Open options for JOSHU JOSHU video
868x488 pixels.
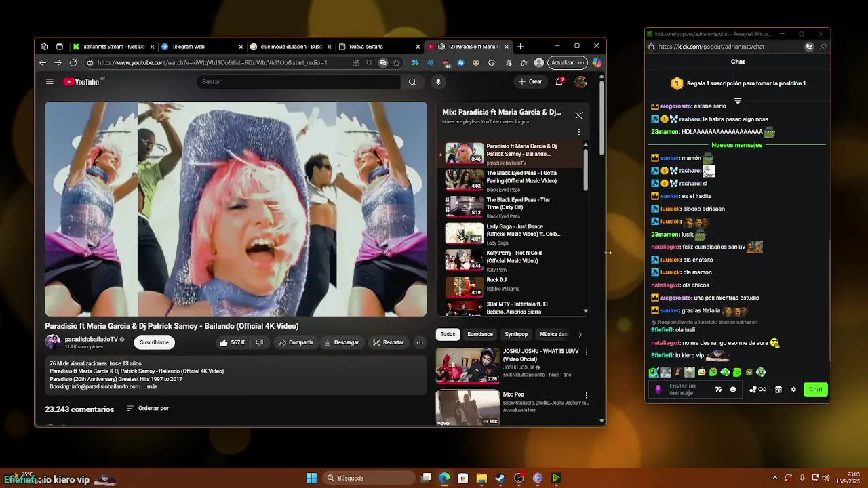click(x=587, y=352)
